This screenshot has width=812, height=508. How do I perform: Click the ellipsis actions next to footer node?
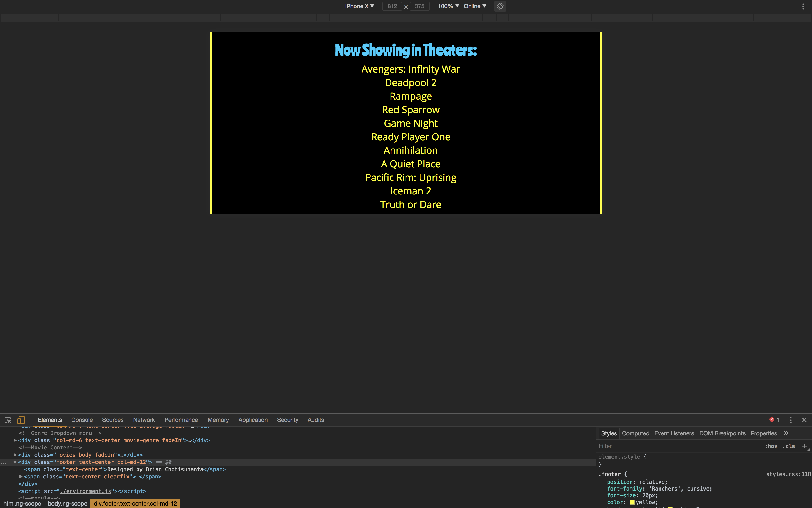(x=3, y=463)
